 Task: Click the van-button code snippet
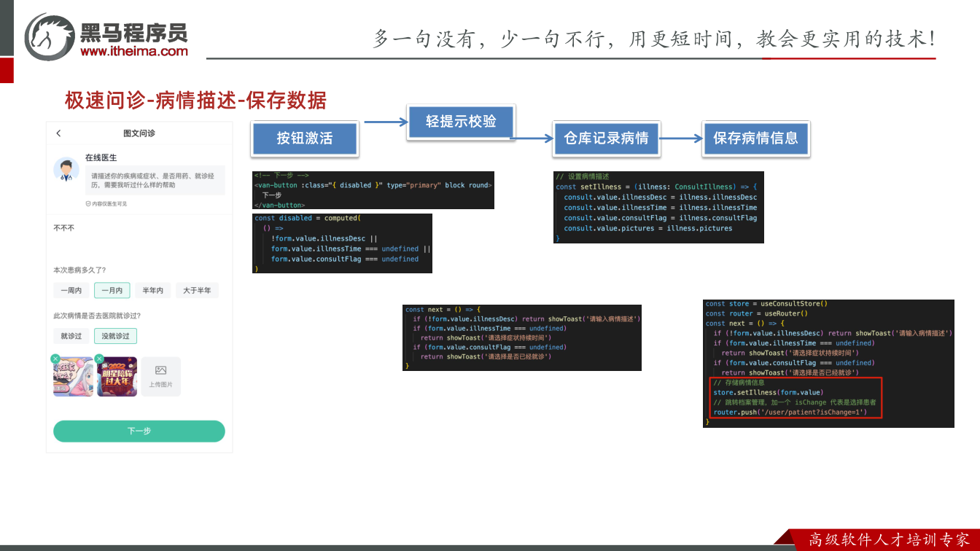click(373, 191)
